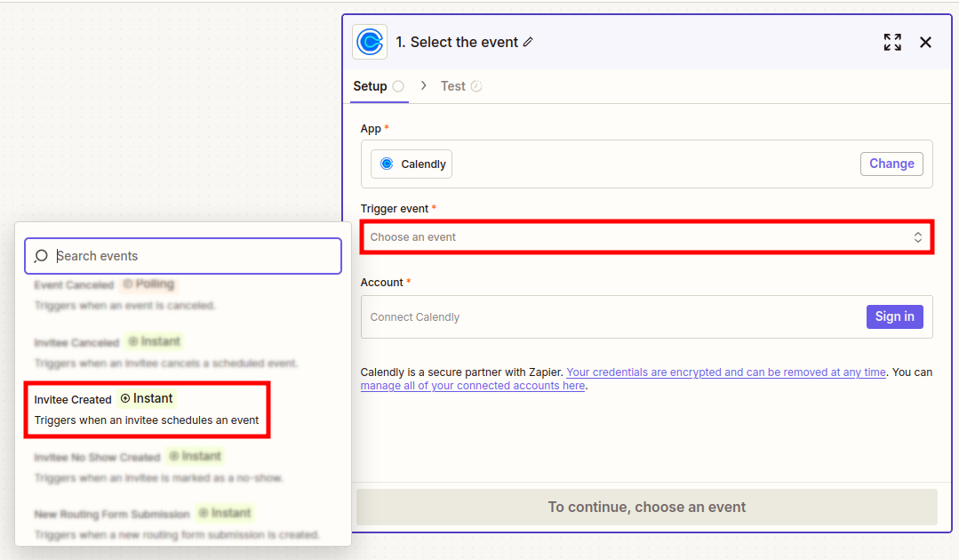This screenshot has height=560, width=959.
Task: Rename the step with the pencil icon
Action: click(x=529, y=42)
